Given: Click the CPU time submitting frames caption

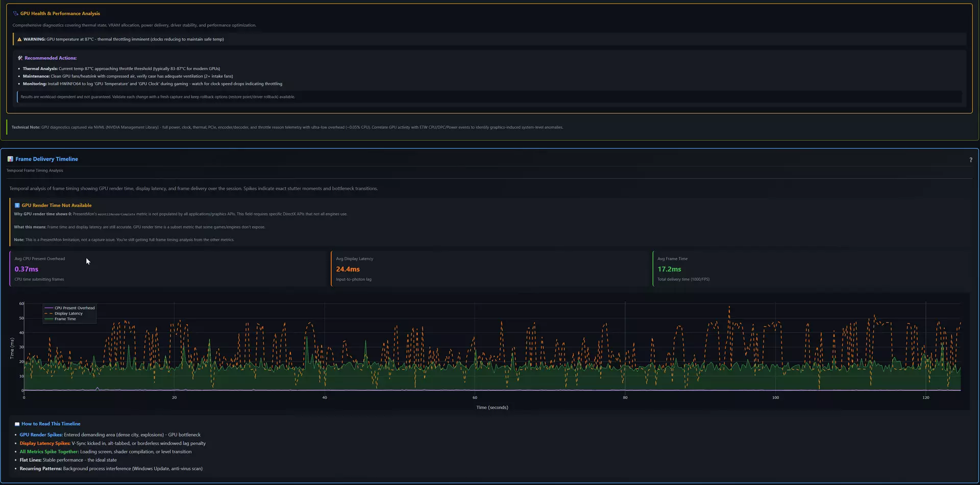Looking at the screenshot, I should (x=39, y=279).
